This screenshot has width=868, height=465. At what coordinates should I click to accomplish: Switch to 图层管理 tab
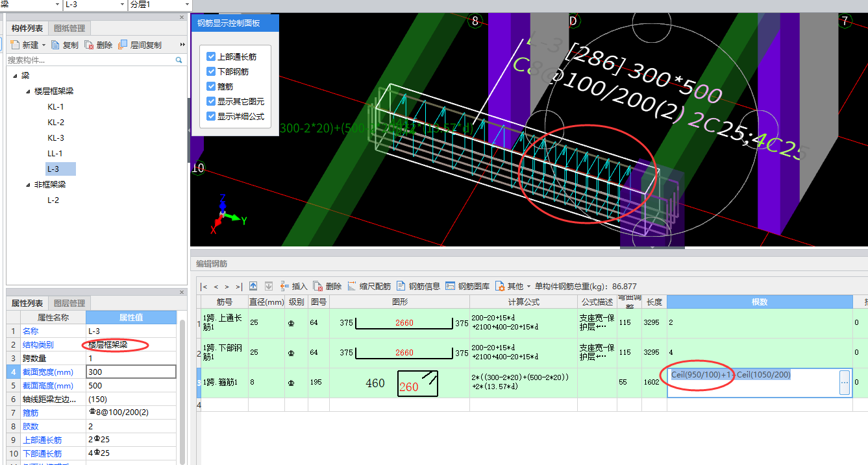pos(69,304)
